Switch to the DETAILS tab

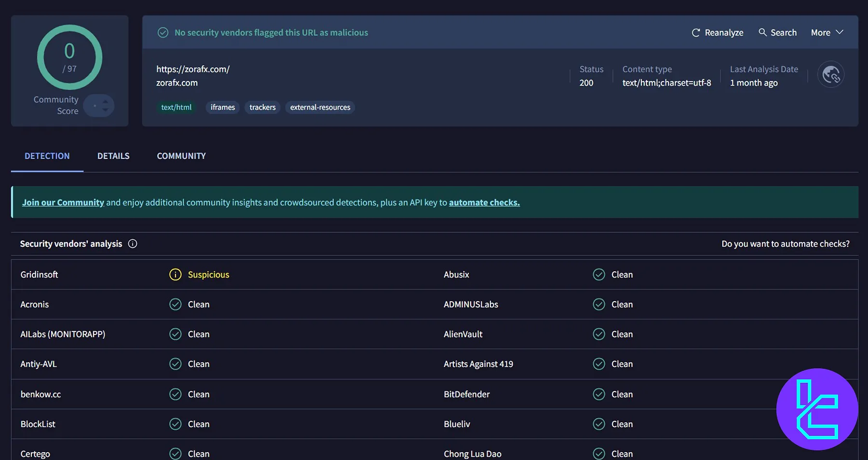tap(113, 156)
